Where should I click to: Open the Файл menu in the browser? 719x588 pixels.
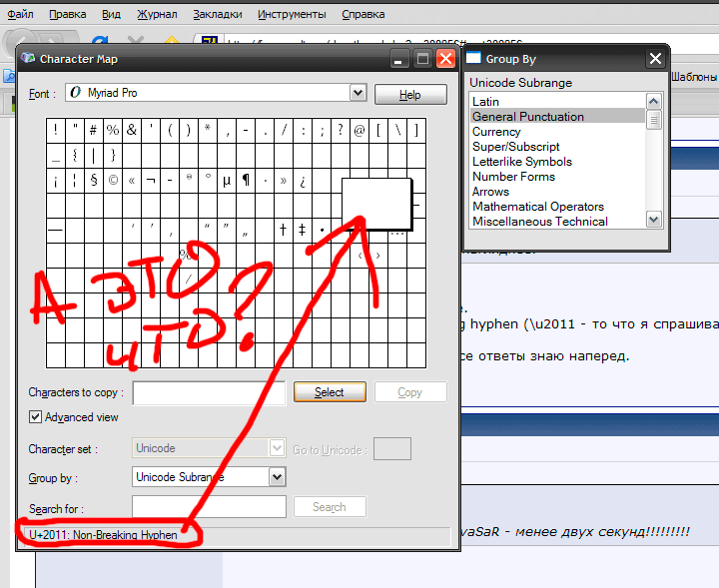[20, 14]
